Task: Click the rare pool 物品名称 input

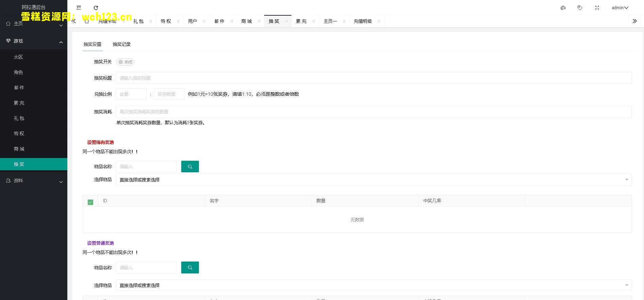Action: coord(147,167)
